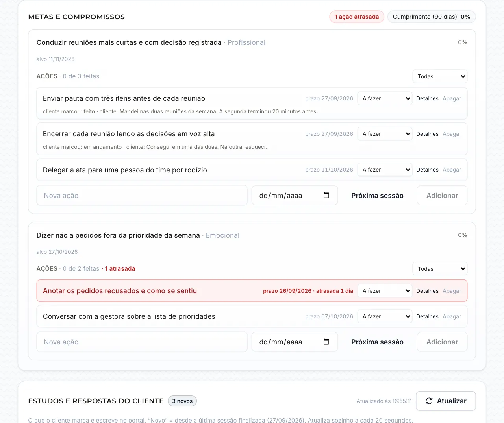Click the '3 novos' badge
The image size is (504, 423).
(182, 401)
